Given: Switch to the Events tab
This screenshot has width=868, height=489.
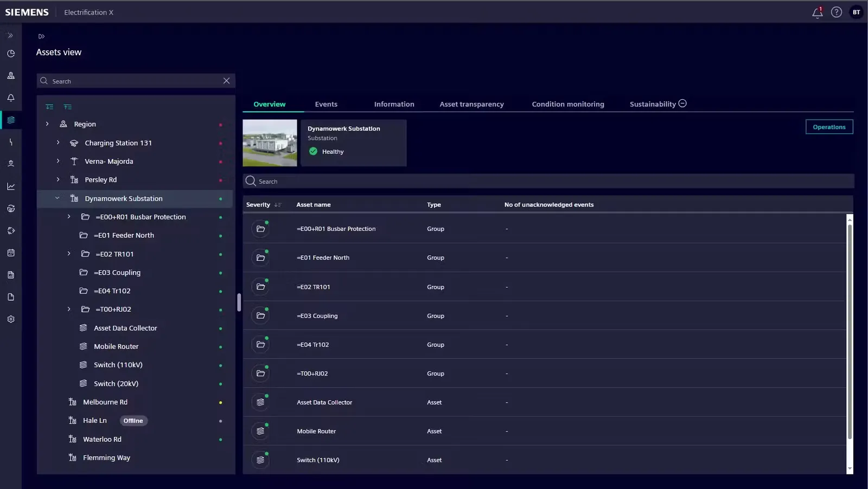Looking at the screenshot, I should coord(326,104).
